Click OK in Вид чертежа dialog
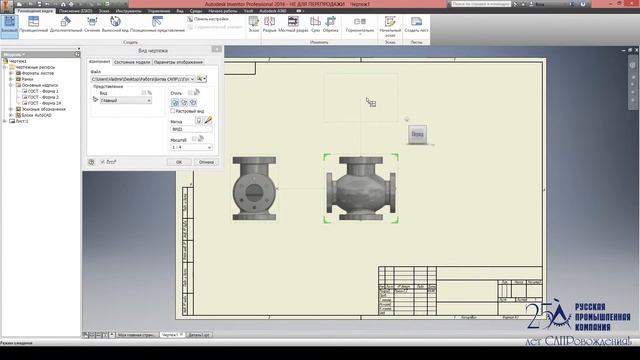 [179, 162]
